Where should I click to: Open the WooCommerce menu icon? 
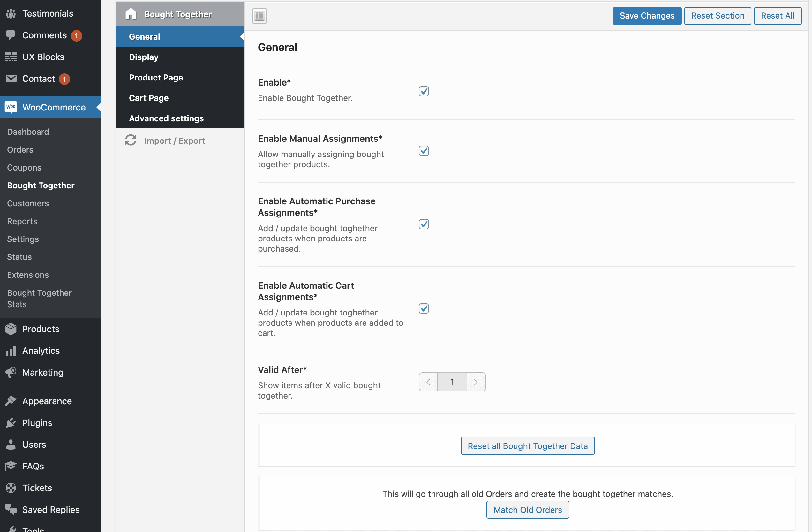[x=11, y=107]
